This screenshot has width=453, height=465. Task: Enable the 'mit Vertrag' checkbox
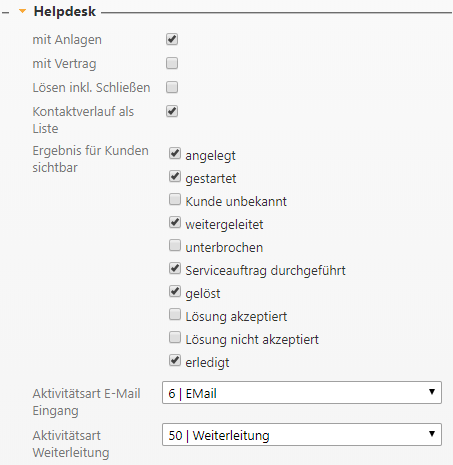tap(172, 63)
